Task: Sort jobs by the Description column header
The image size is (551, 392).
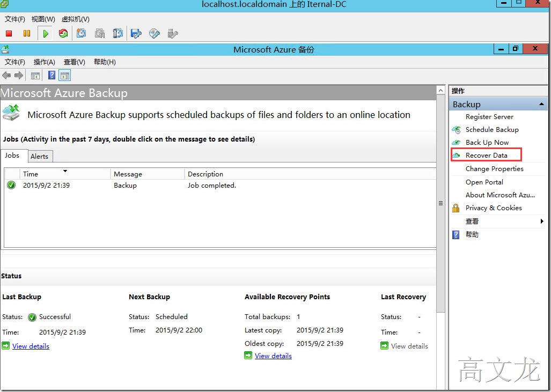Action: point(310,174)
